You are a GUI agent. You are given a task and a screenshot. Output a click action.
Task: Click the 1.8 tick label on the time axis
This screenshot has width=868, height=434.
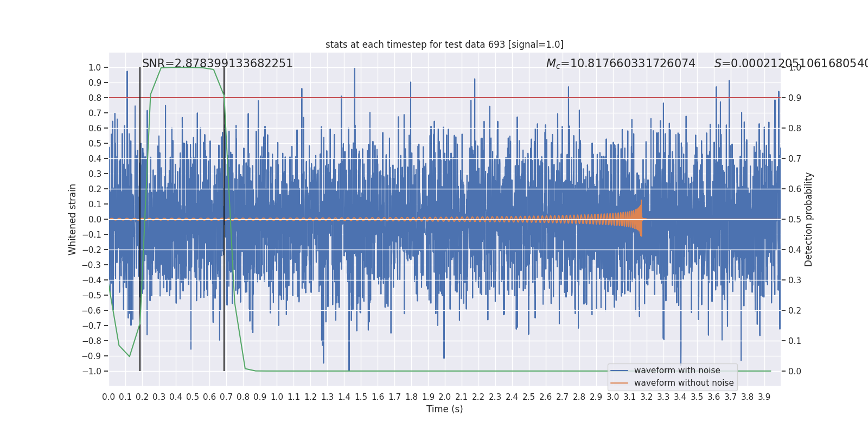pyautogui.click(x=411, y=397)
